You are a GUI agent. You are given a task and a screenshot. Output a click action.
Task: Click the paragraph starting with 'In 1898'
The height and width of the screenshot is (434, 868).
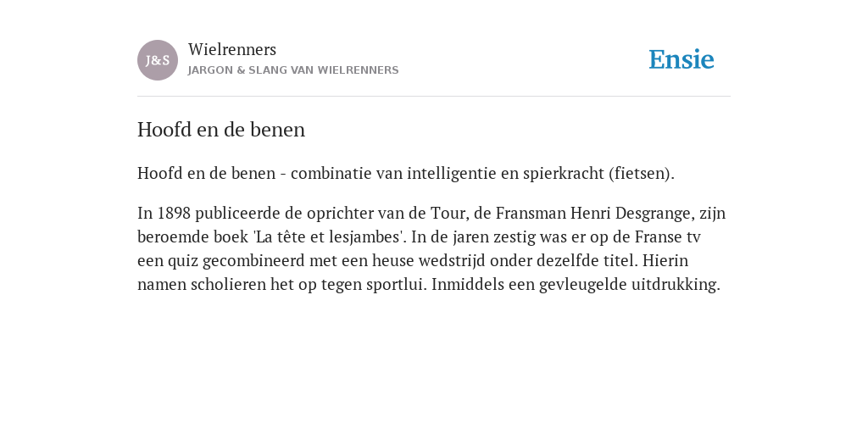pos(431,248)
